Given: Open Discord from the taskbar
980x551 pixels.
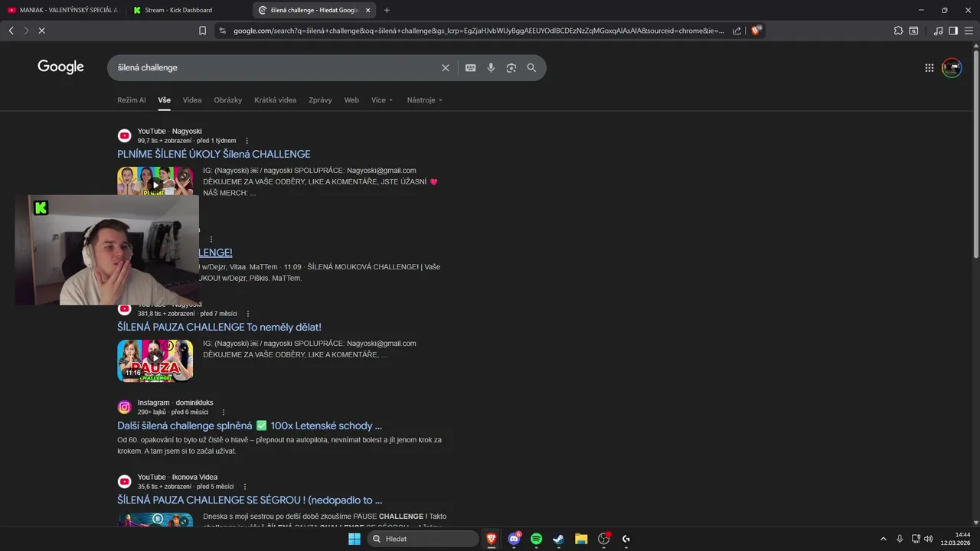Looking at the screenshot, I should (x=514, y=539).
